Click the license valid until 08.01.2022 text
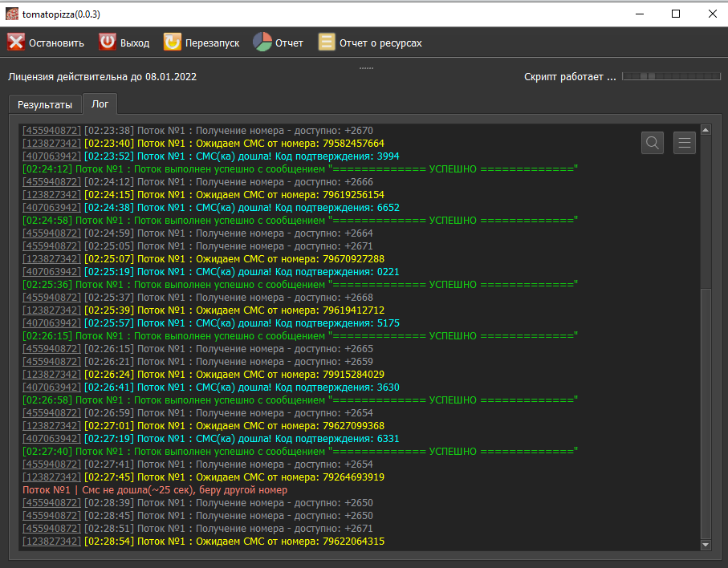 coord(102,77)
